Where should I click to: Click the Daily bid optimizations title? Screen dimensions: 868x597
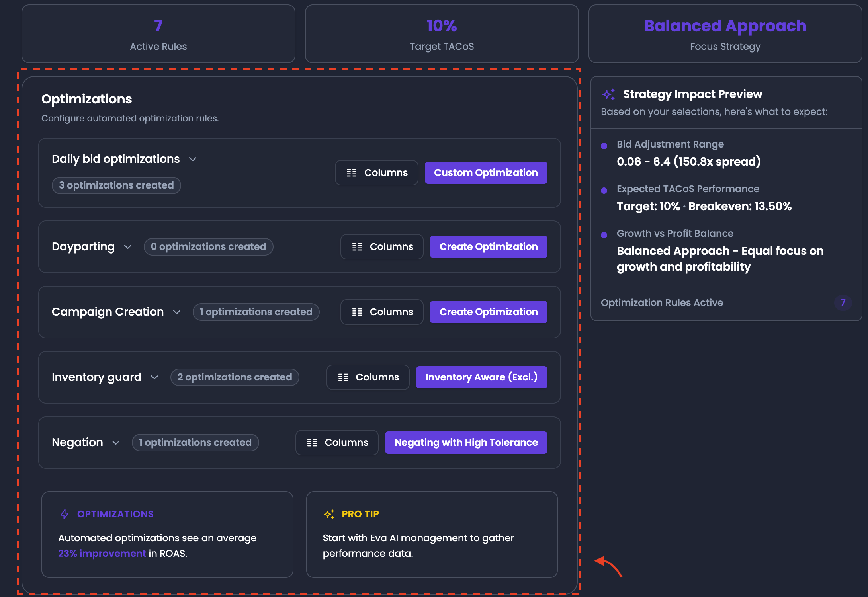(x=116, y=159)
